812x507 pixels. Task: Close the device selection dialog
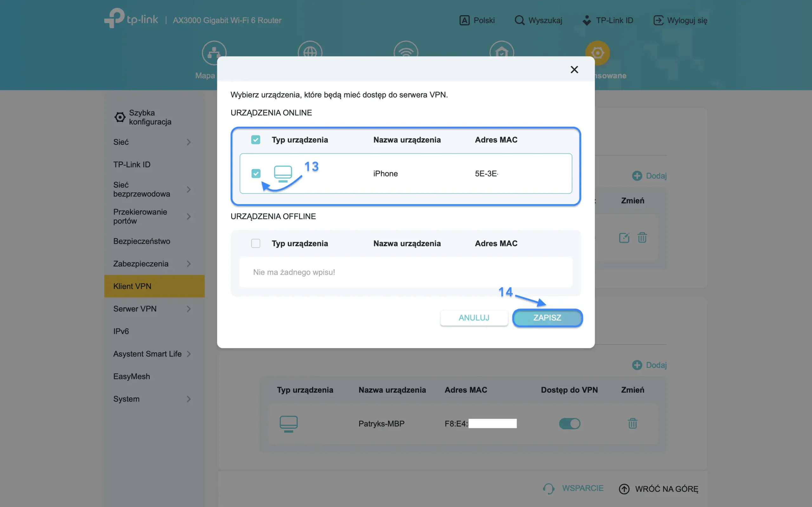(574, 69)
